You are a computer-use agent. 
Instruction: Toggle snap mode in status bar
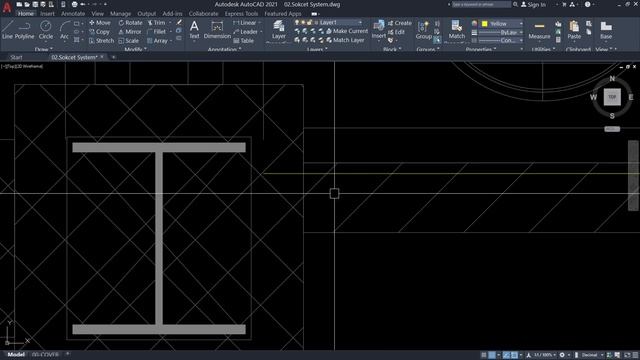492,355
